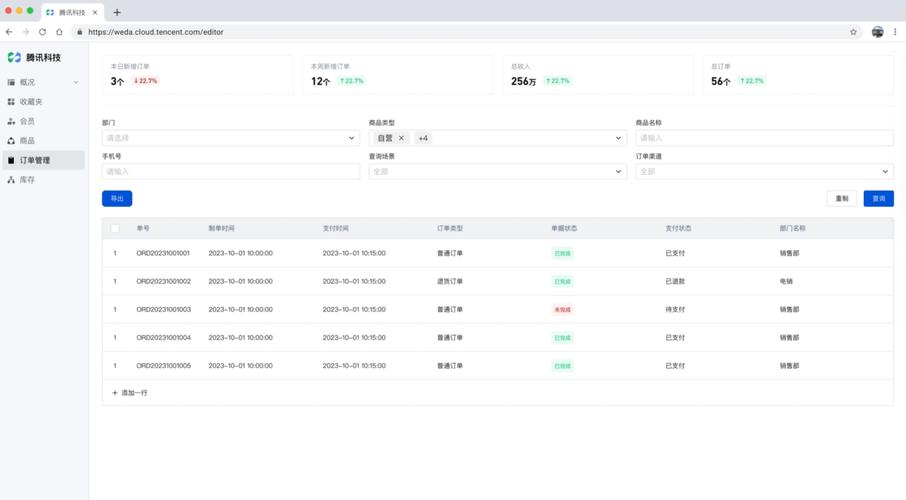Click the browser reload icon
Image resolution: width=906 pixels, height=500 pixels.
coord(42,32)
